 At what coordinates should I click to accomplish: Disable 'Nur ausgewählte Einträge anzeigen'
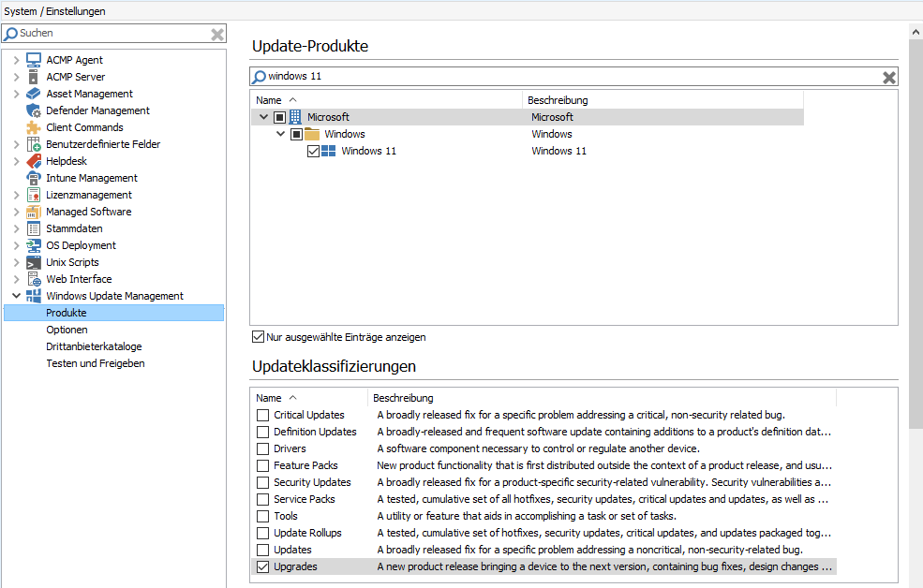pos(257,337)
